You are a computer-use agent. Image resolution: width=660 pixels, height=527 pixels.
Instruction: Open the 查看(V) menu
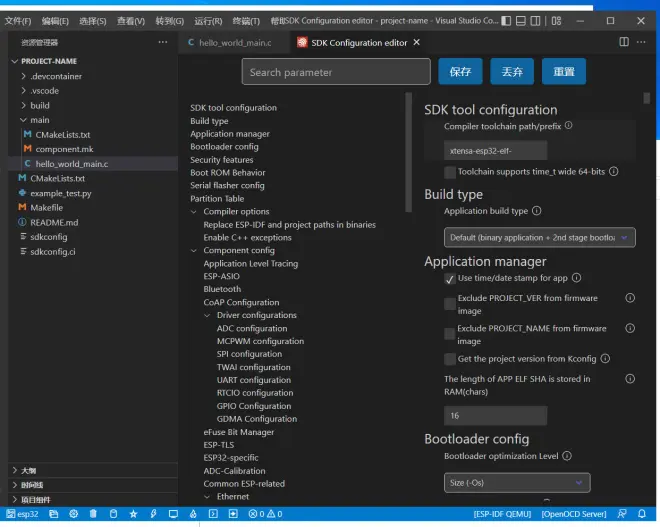(x=130, y=21)
